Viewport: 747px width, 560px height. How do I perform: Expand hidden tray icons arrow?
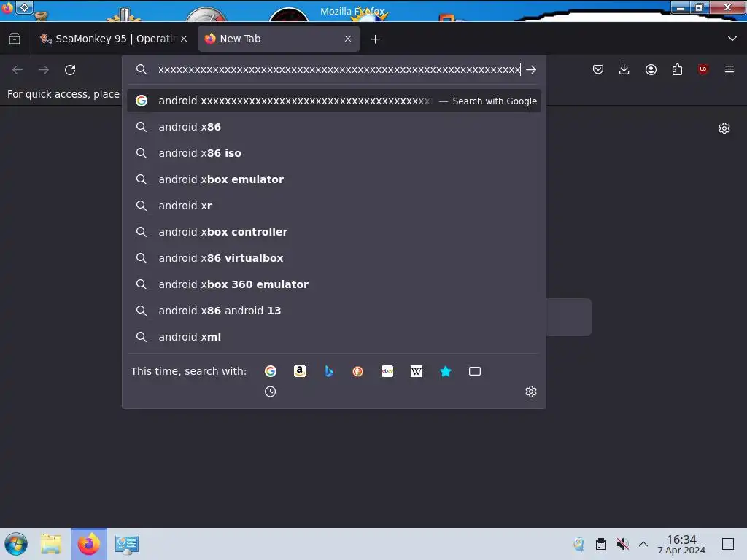point(643,544)
